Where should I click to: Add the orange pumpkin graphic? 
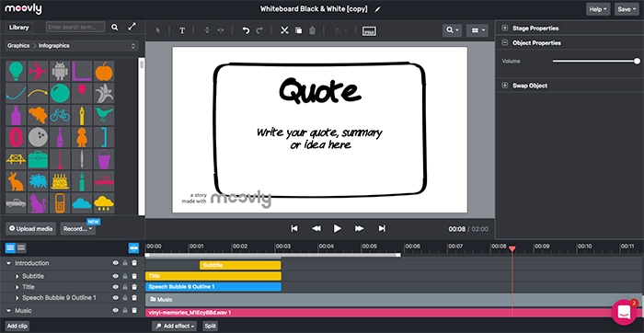pos(104,71)
